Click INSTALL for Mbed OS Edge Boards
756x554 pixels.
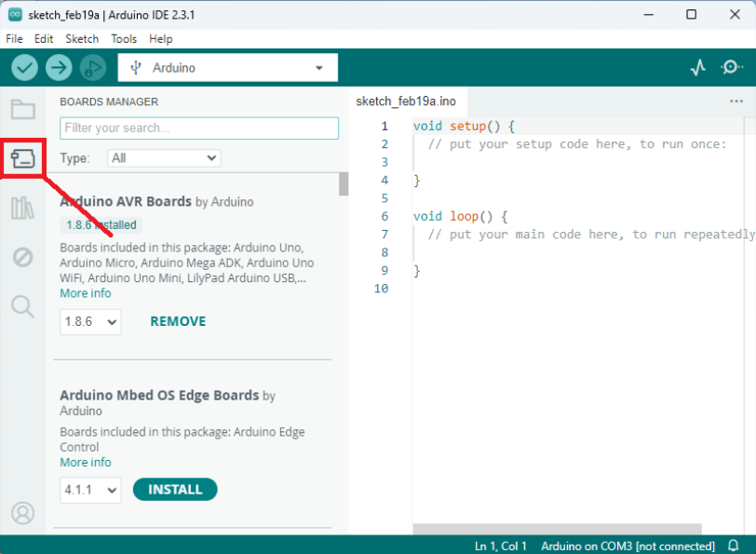(x=175, y=490)
